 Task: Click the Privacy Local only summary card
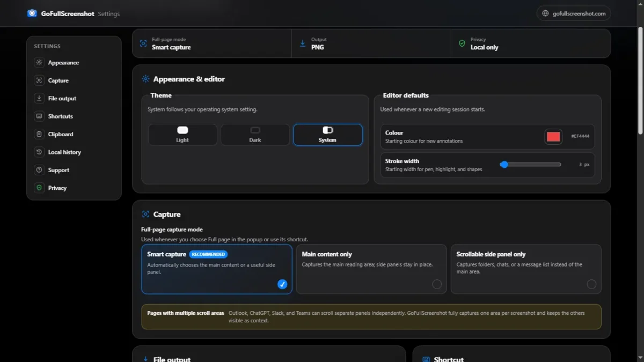click(531, 43)
